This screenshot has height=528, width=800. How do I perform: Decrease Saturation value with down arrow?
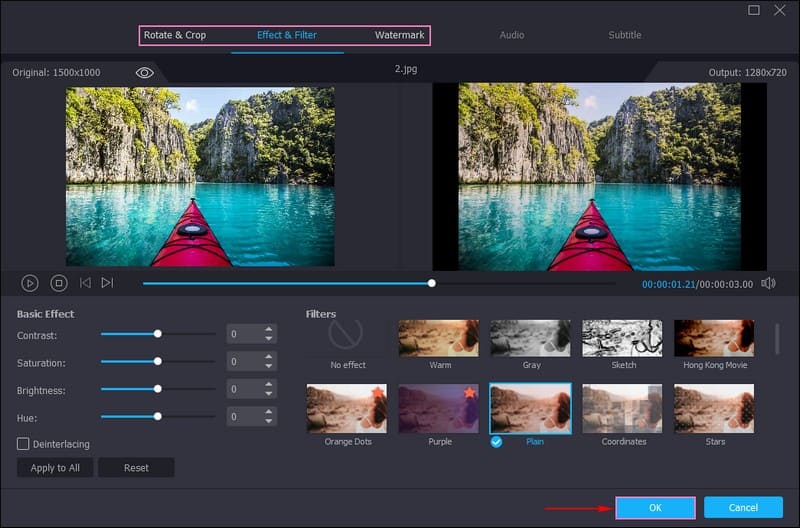[268, 367]
